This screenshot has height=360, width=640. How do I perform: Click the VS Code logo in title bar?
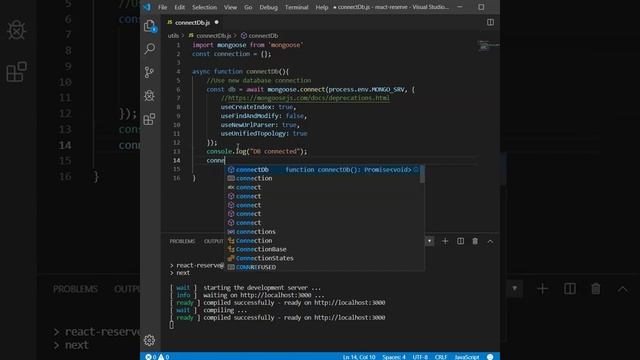click(147, 7)
